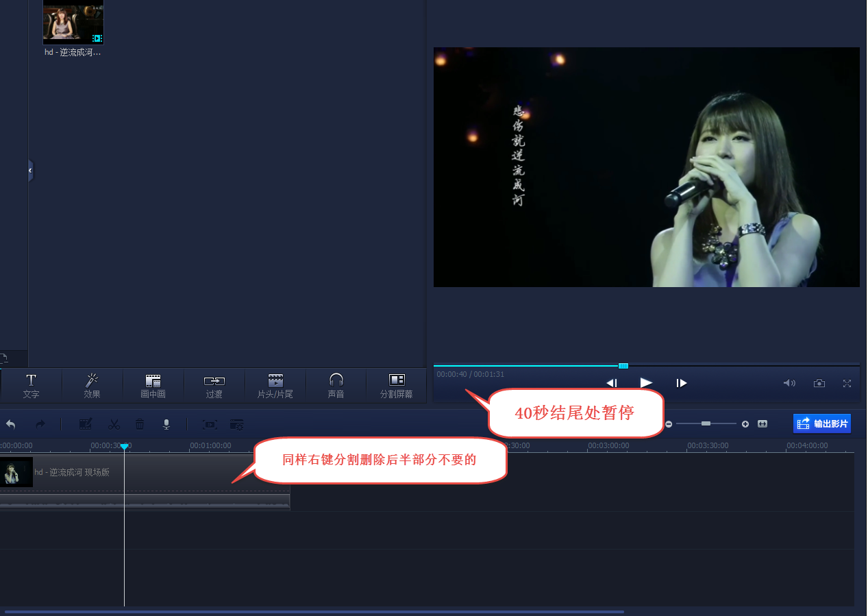The height and width of the screenshot is (616, 868).
Task: Click the 输出影片 export button
Action: click(x=822, y=423)
